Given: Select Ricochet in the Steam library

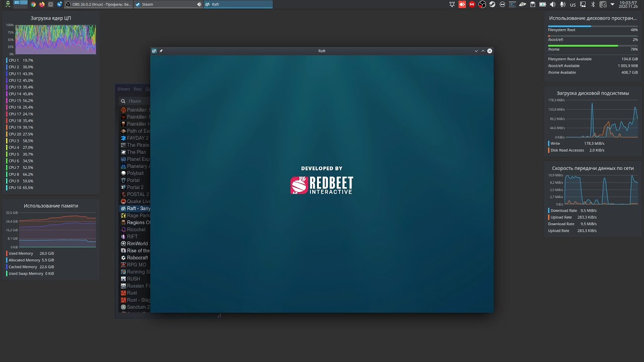Looking at the screenshot, I should (x=135, y=229).
